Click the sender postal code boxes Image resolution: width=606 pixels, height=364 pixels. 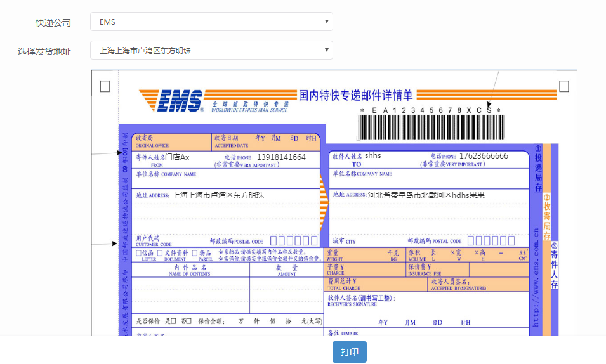point(294,241)
